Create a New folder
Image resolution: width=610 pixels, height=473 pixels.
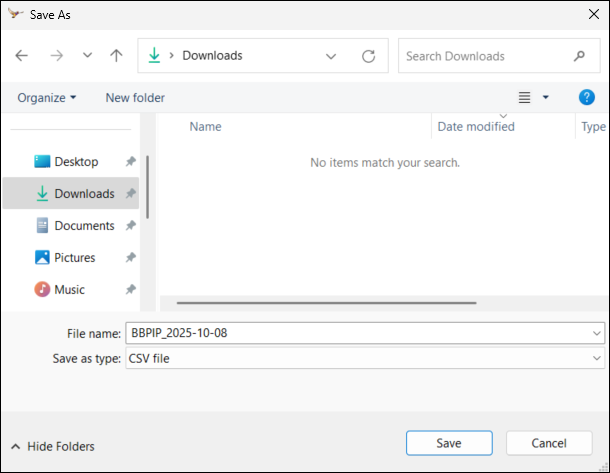[135, 97]
